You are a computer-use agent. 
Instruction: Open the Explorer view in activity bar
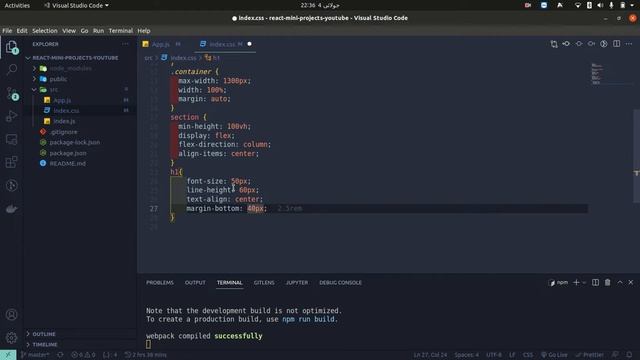point(11,47)
